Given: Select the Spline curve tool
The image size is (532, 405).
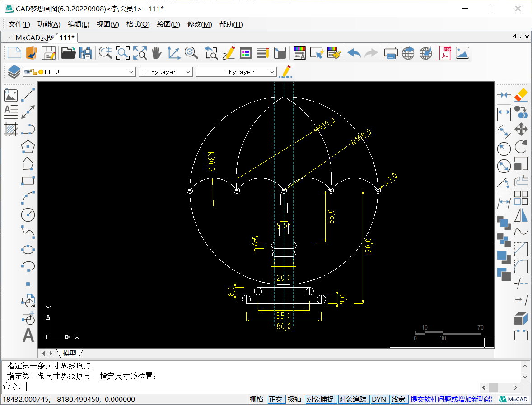Looking at the screenshot, I should coord(28,232).
